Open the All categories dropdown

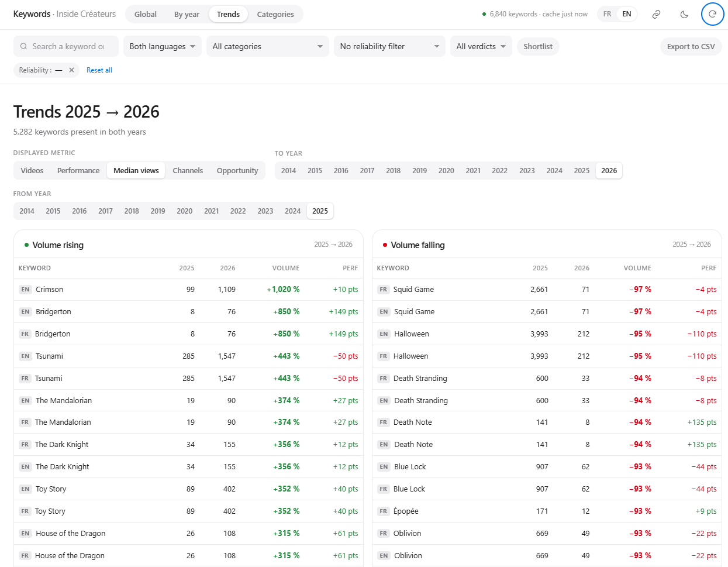268,46
